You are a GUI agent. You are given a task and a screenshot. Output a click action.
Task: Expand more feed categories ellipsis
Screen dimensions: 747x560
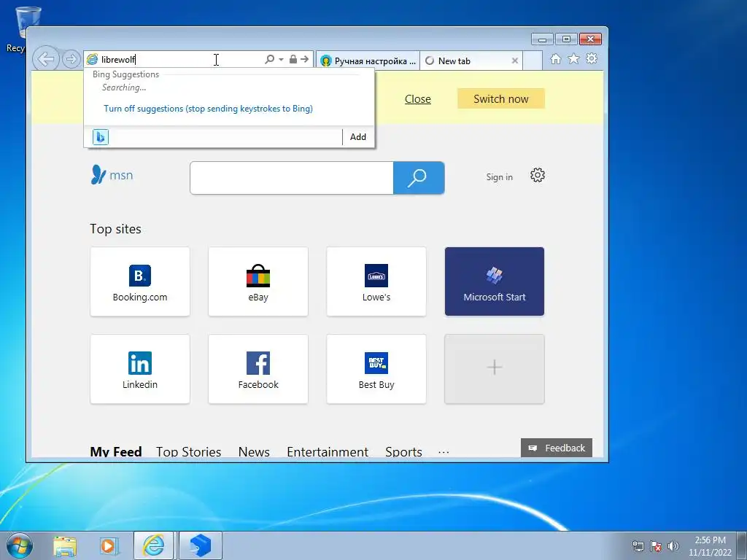point(444,452)
